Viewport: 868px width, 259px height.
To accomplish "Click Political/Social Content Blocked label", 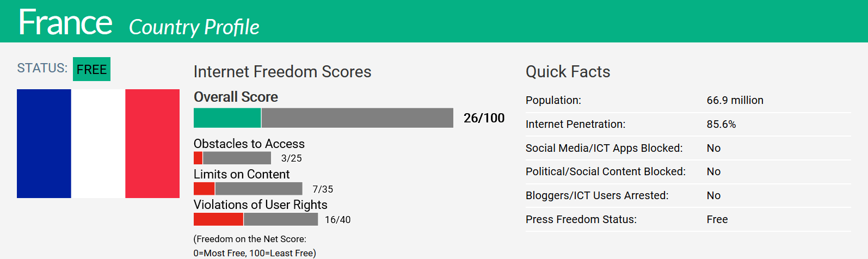I will pyautogui.click(x=606, y=171).
